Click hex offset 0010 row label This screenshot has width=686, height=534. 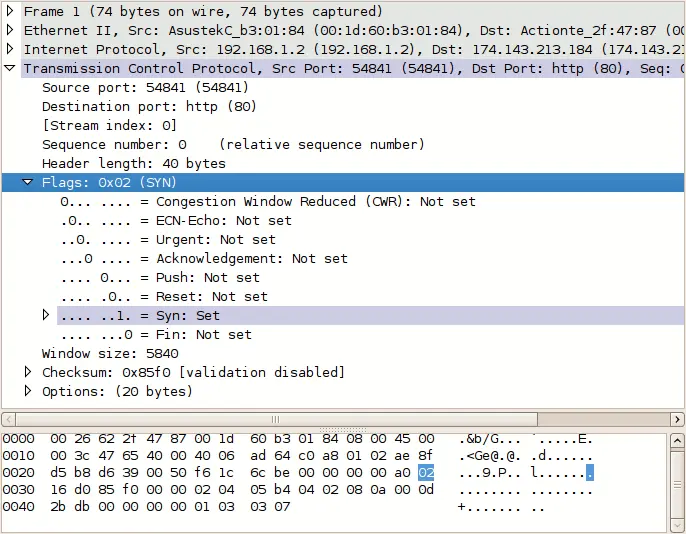tap(18, 456)
